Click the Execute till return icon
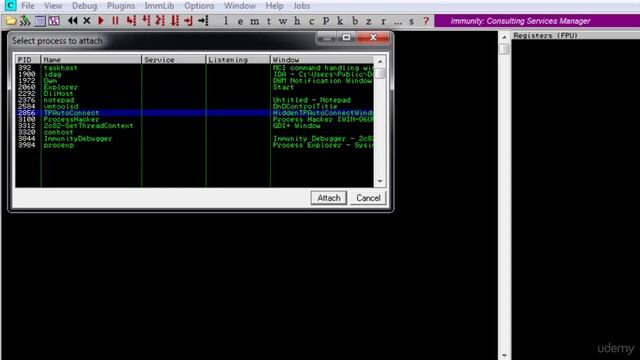 (x=189, y=21)
